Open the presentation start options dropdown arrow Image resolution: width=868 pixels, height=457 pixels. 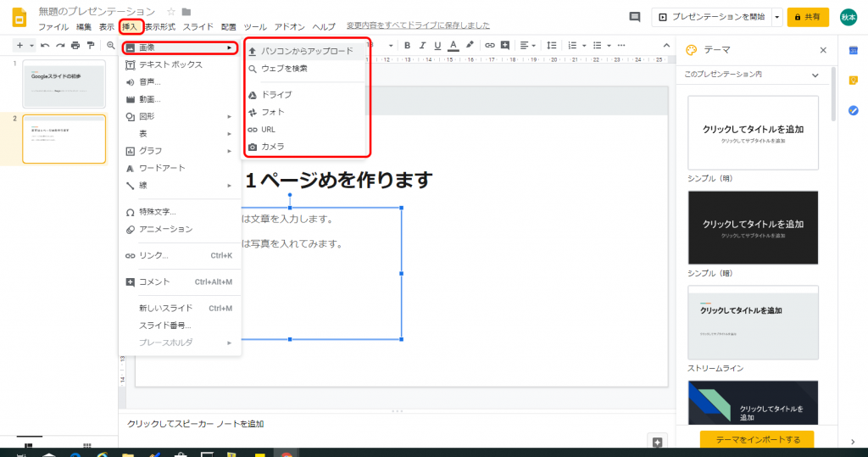pos(776,17)
